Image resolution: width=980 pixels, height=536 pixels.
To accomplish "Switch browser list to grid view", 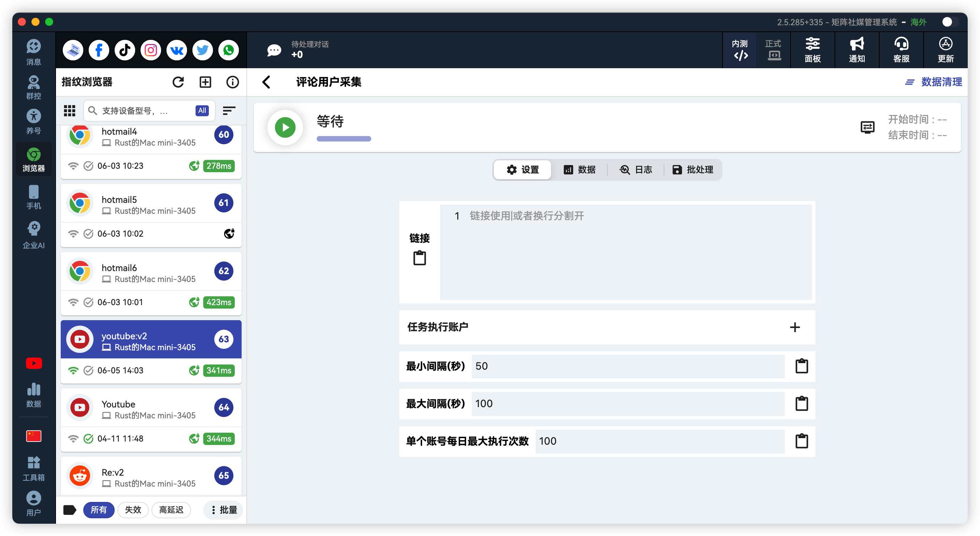I will coord(70,110).
